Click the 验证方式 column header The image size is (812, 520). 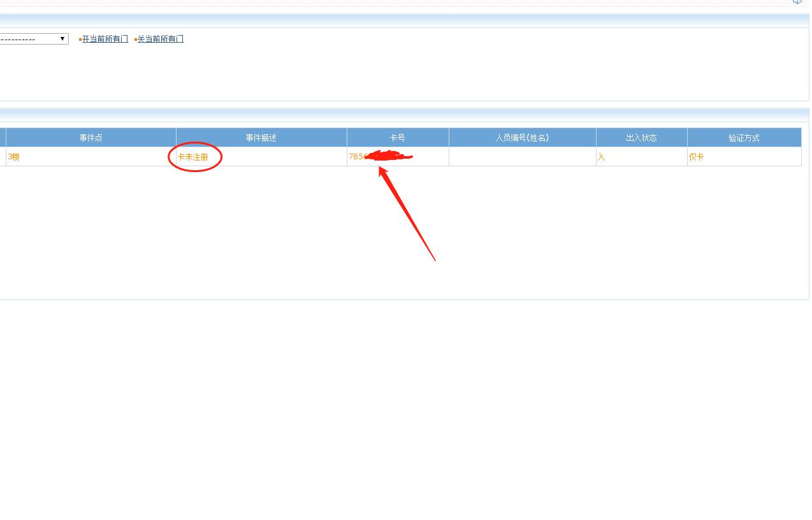pyautogui.click(x=744, y=138)
